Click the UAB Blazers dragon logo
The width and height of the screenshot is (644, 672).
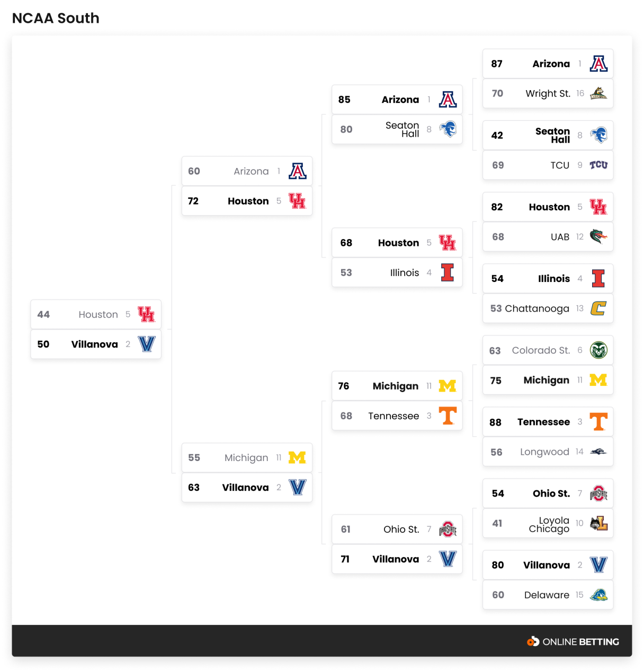click(598, 237)
